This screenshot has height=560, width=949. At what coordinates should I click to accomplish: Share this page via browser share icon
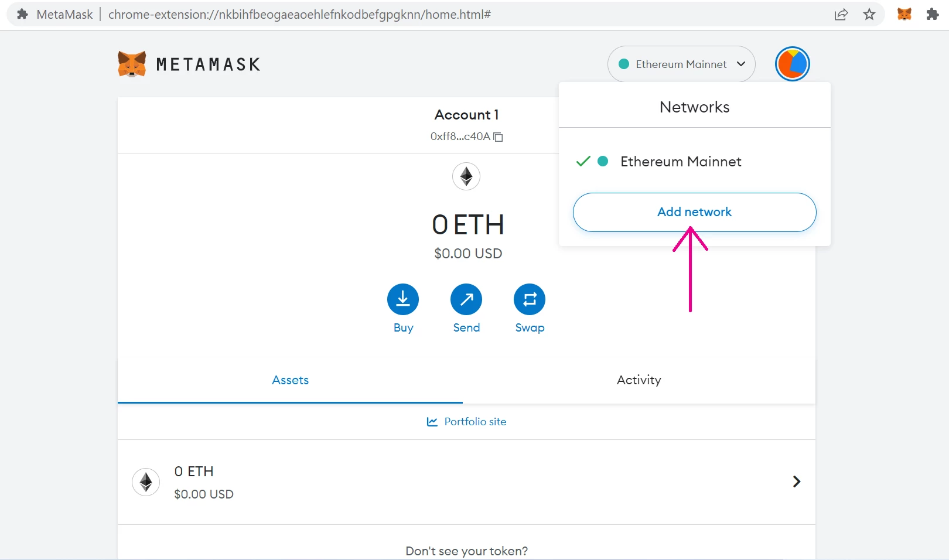(841, 15)
